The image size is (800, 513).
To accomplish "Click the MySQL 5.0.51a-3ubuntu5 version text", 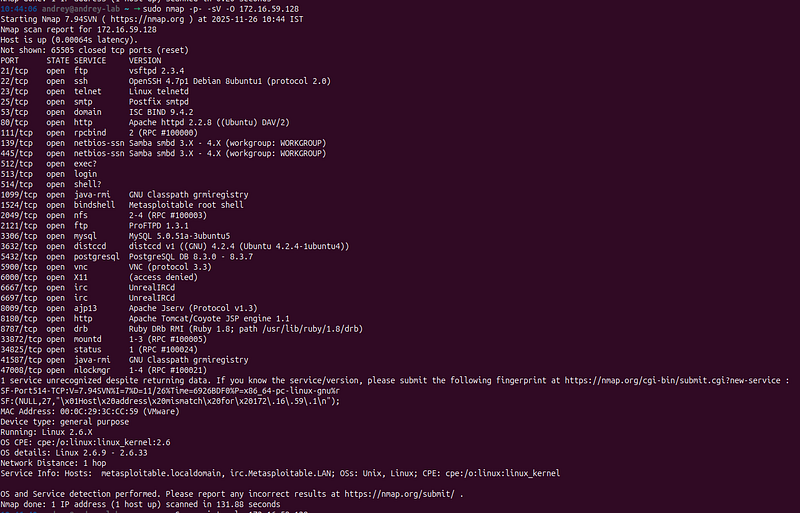I will (179, 236).
